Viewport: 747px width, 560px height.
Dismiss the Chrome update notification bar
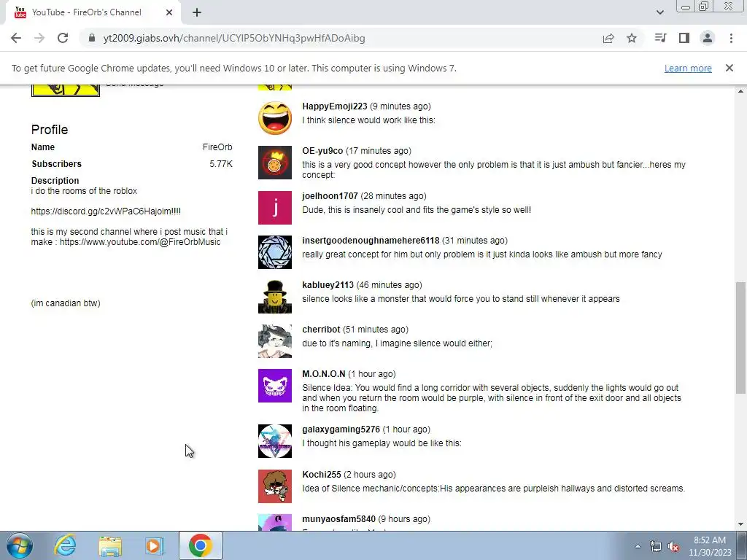pos(729,68)
